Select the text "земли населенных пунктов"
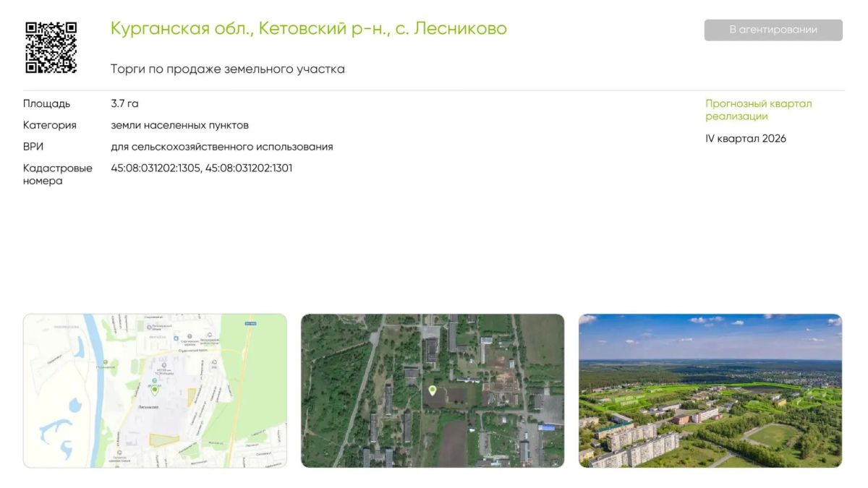The width and height of the screenshot is (868, 488). pyautogui.click(x=179, y=125)
